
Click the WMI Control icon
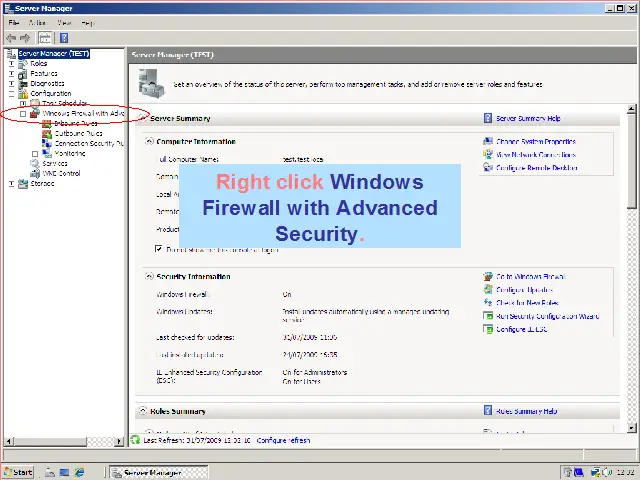35,173
